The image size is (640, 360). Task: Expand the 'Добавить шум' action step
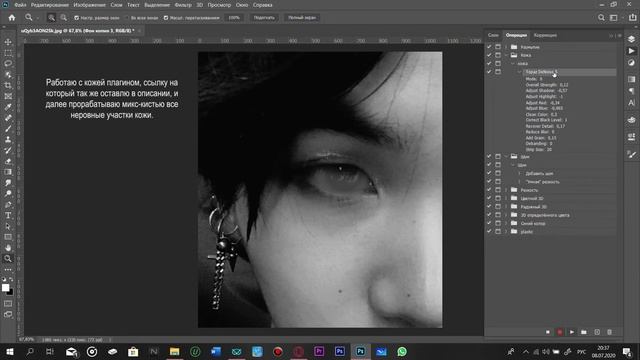click(x=519, y=173)
